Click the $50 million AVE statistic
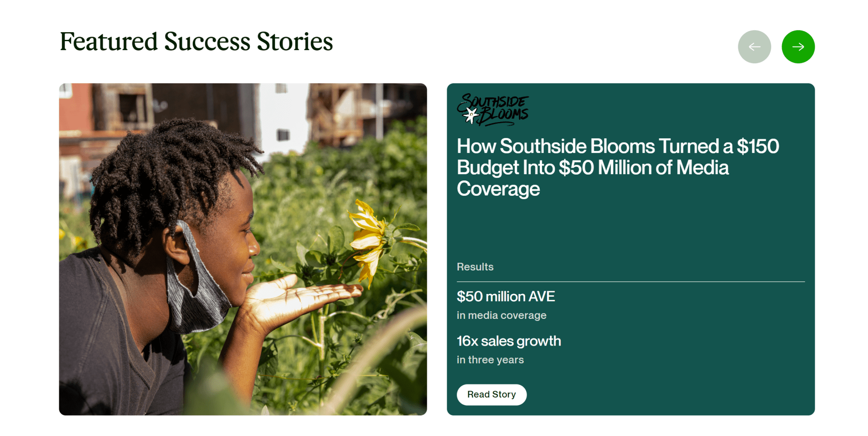Screen dimensions: 868x436 [x=505, y=296]
